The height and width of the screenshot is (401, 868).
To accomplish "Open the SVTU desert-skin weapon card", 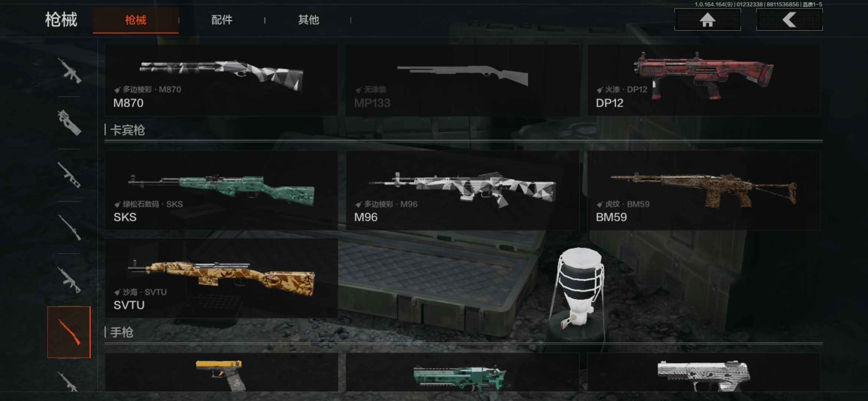I will [x=221, y=278].
